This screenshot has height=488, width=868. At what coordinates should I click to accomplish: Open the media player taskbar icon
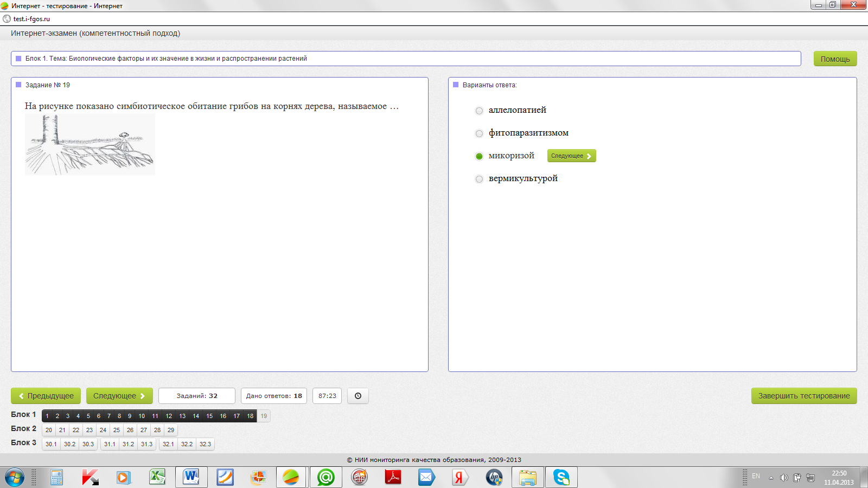click(x=124, y=477)
